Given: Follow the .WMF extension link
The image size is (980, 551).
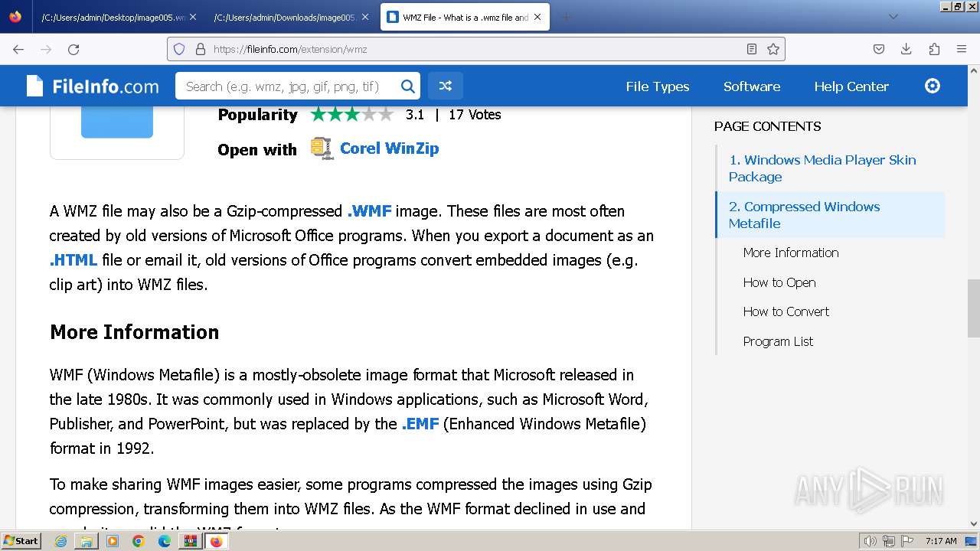Looking at the screenshot, I should point(369,211).
